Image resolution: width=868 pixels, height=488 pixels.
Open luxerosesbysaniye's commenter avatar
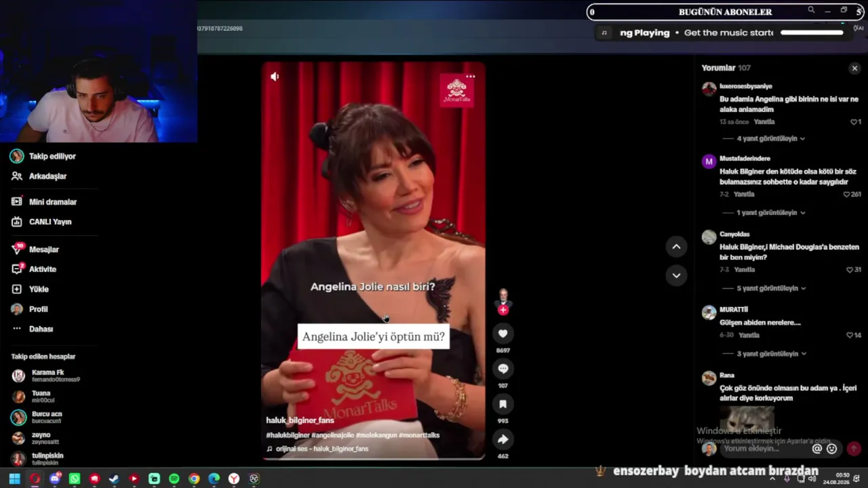click(709, 89)
